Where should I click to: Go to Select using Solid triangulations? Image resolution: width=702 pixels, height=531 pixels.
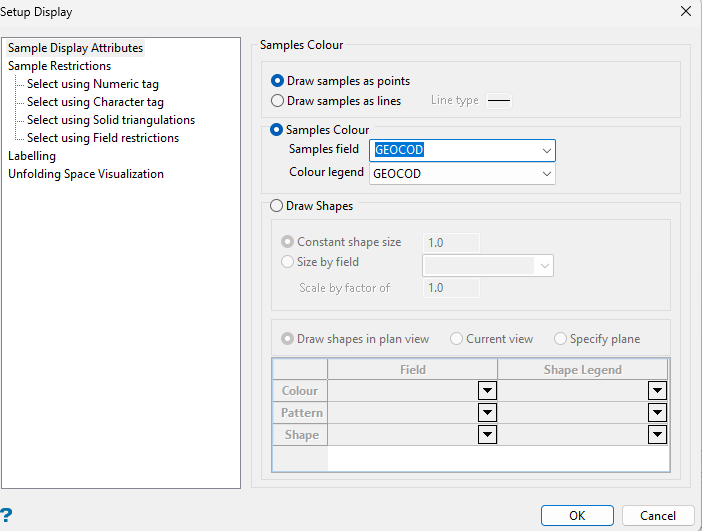tap(111, 120)
